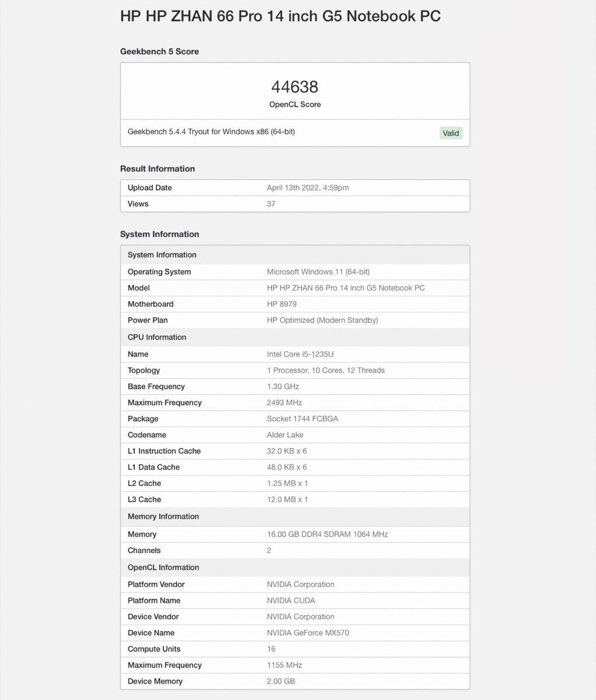Click the page title HP ZHAN 66 Pro
596x700 pixels.
[280, 16]
